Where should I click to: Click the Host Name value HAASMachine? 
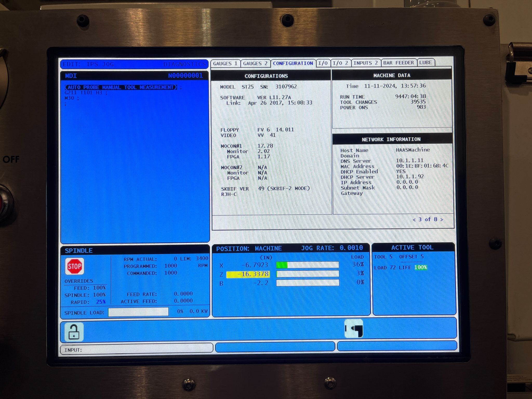[x=413, y=150]
